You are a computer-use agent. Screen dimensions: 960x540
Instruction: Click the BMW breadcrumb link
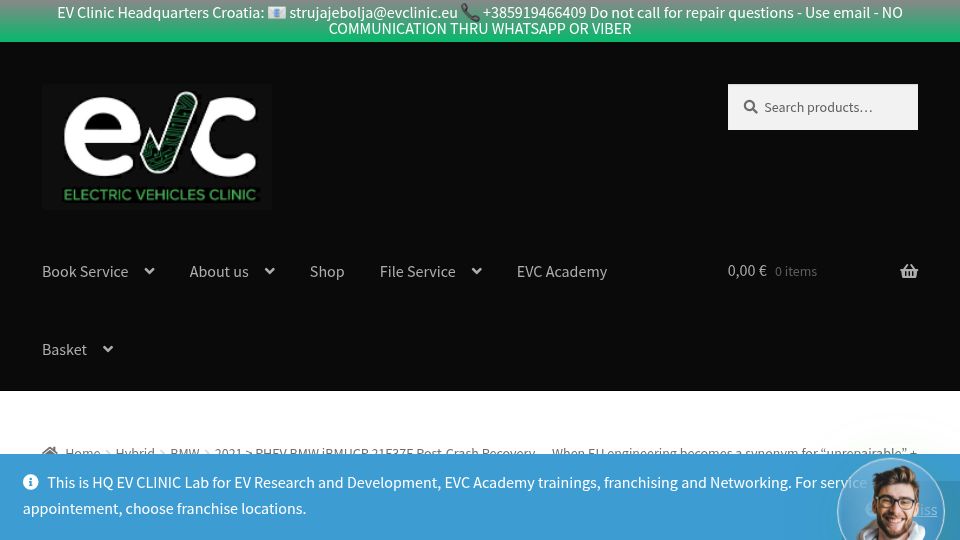coord(185,452)
